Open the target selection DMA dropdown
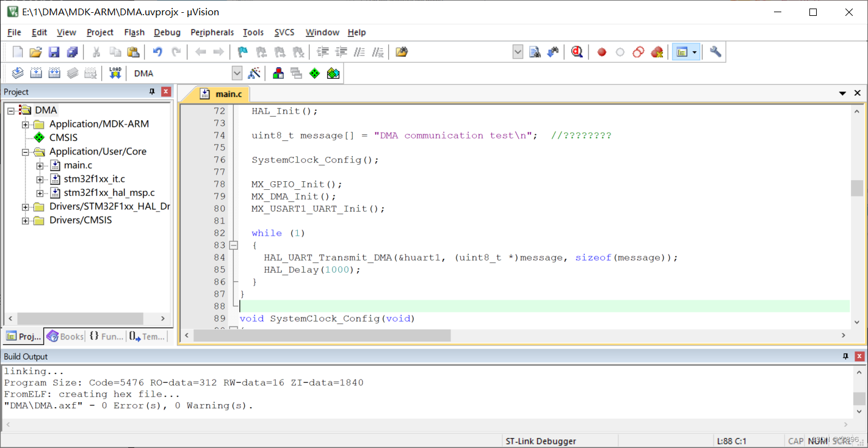This screenshot has width=868, height=448. tap(237, 73)
